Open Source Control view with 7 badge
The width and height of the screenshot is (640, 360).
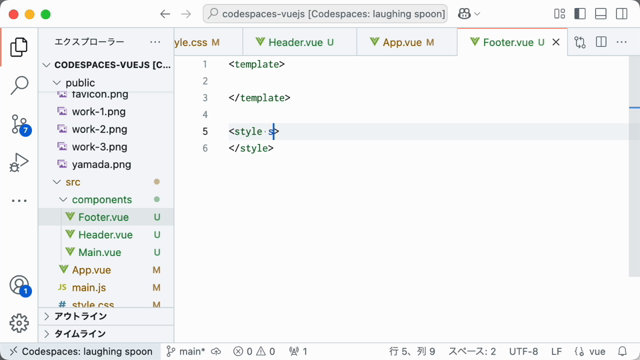click(x=20, y=124)
